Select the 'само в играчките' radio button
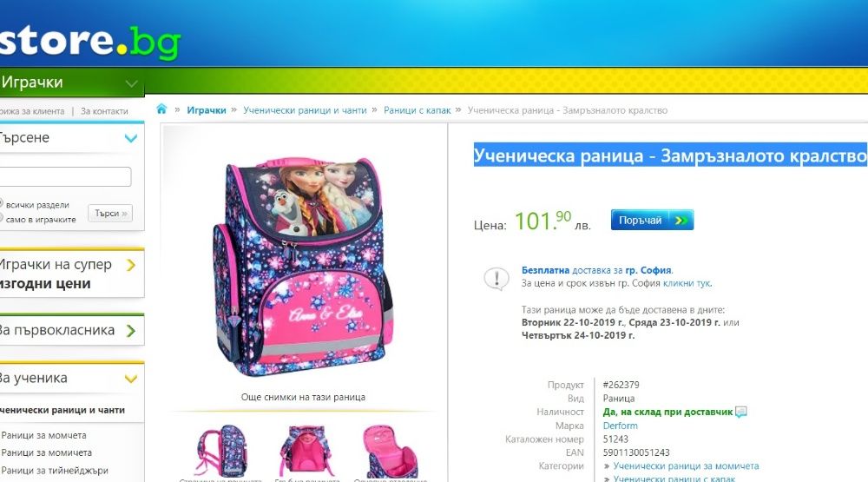The image size is (868, 482). [1, 218]
